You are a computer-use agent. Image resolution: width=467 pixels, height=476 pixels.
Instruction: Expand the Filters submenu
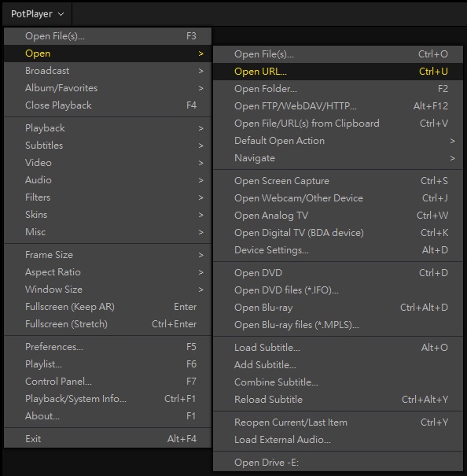pos(108,197)
